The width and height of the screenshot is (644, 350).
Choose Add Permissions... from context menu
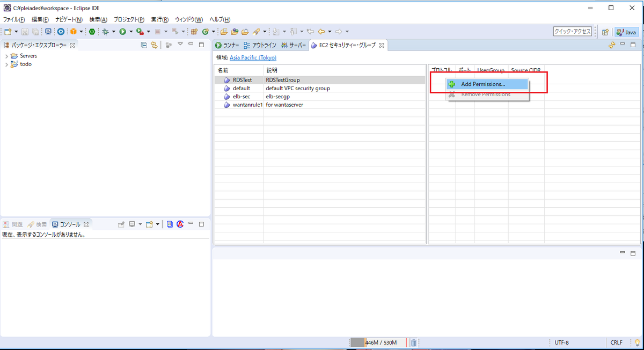[x=487, y=84]
